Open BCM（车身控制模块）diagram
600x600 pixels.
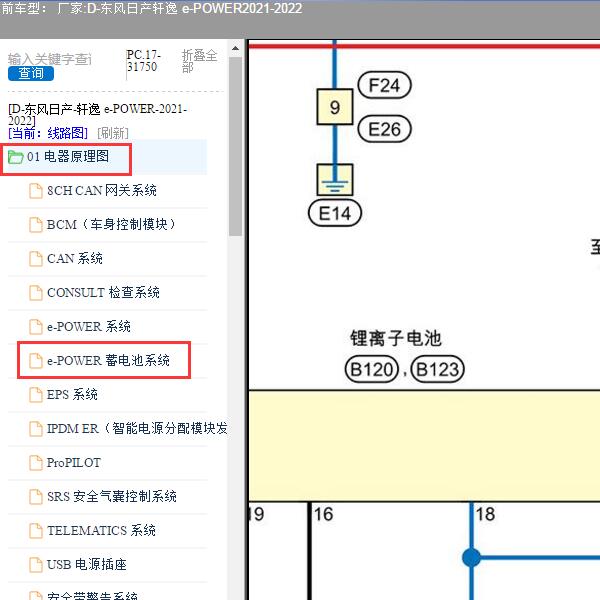[111, 224]
